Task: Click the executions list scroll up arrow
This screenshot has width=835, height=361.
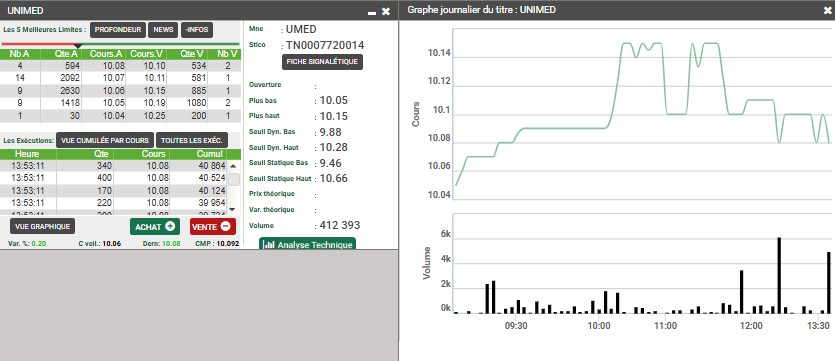Action: 233,166
